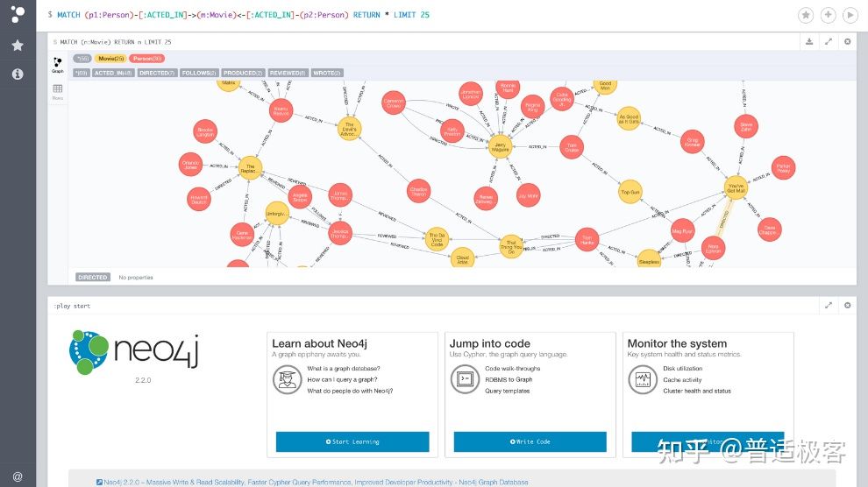This screenshot has width=868, height=487.
Task: Open 'What do people do with Neo4j?' link
Action: [x=350, y=391]
